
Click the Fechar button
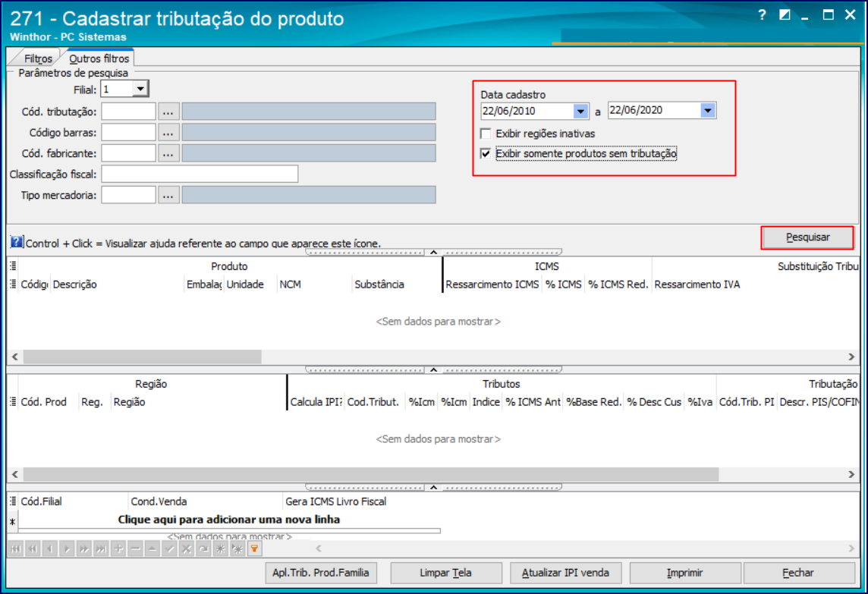pyautogui.click(x=798, y=573)
